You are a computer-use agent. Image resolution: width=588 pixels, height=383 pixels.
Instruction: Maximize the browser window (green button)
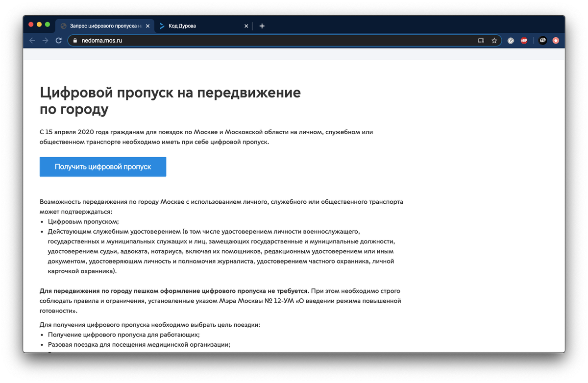coord(48,24)
